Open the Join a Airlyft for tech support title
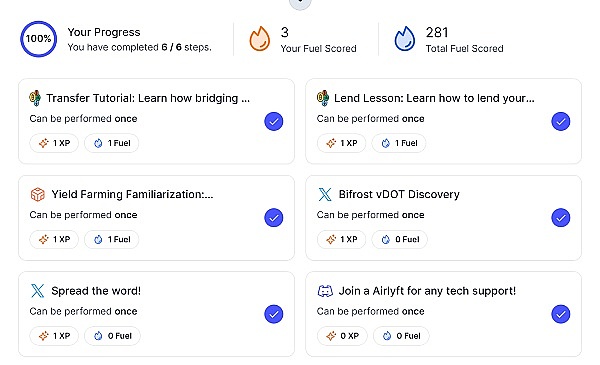Image resolution: width=600 pixels, height=365 pixels. click(427, 291)
